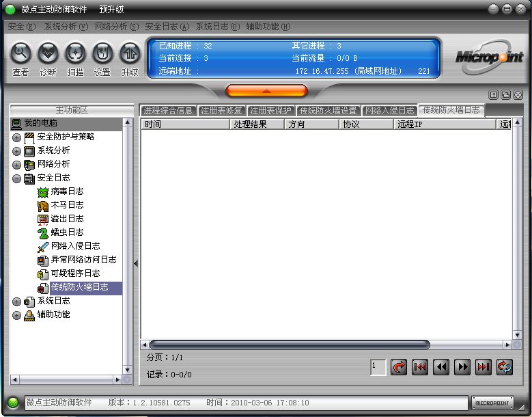
Task: Click the list view panel icon
Action: pyautogui.click(x=493, y=95)
